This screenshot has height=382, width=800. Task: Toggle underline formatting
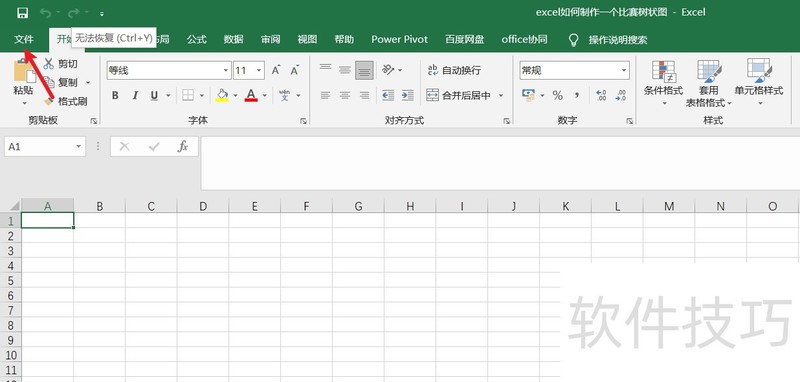[x=154, y=95]
